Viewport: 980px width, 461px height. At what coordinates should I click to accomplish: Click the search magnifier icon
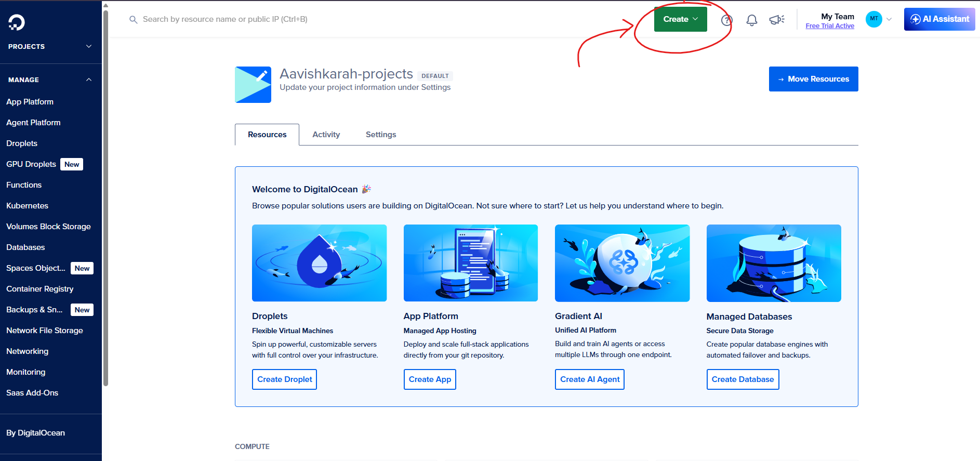[134, 20]
